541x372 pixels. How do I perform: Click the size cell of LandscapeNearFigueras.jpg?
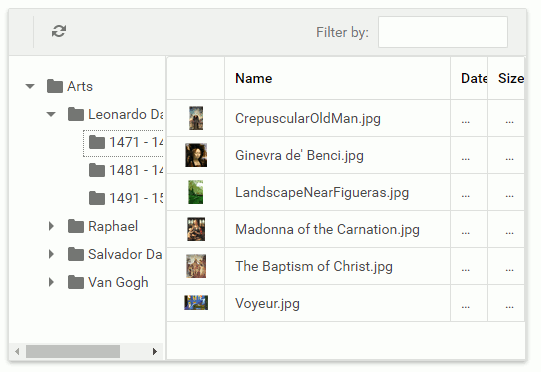pyautogui.click(x=506, y=192)
